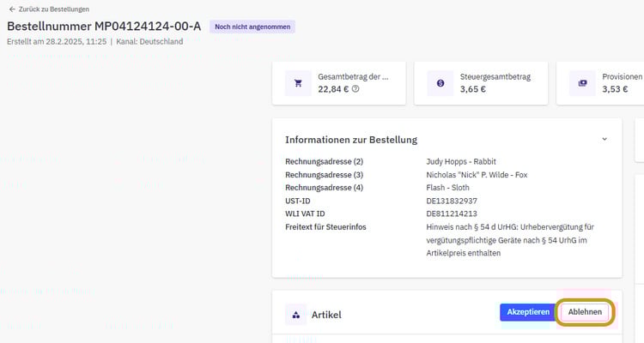
Task: Click the shopping cart icon on Gesamtbetrag card
Action: coord(298,83)
